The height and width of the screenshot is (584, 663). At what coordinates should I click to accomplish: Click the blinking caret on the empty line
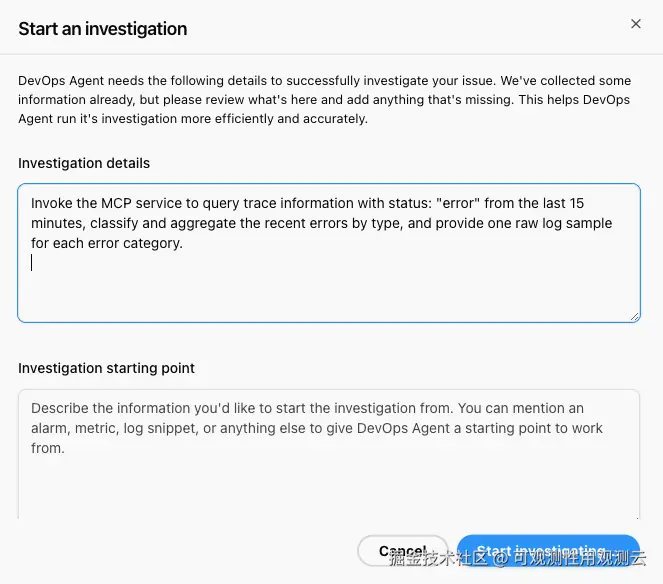click(x=32, y=262)
